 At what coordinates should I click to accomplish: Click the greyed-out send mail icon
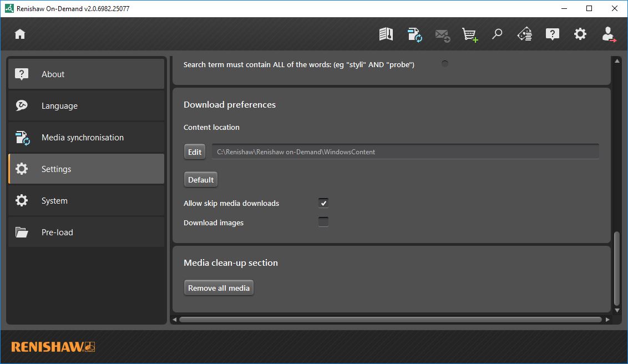(x=442, y=34)
